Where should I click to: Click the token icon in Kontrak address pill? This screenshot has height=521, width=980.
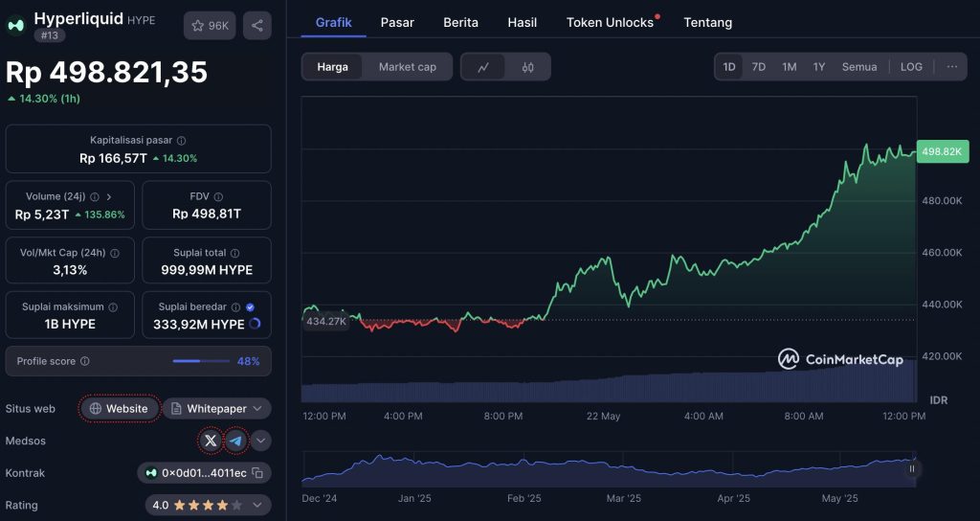pyautogui.click(x=150, y=473)
